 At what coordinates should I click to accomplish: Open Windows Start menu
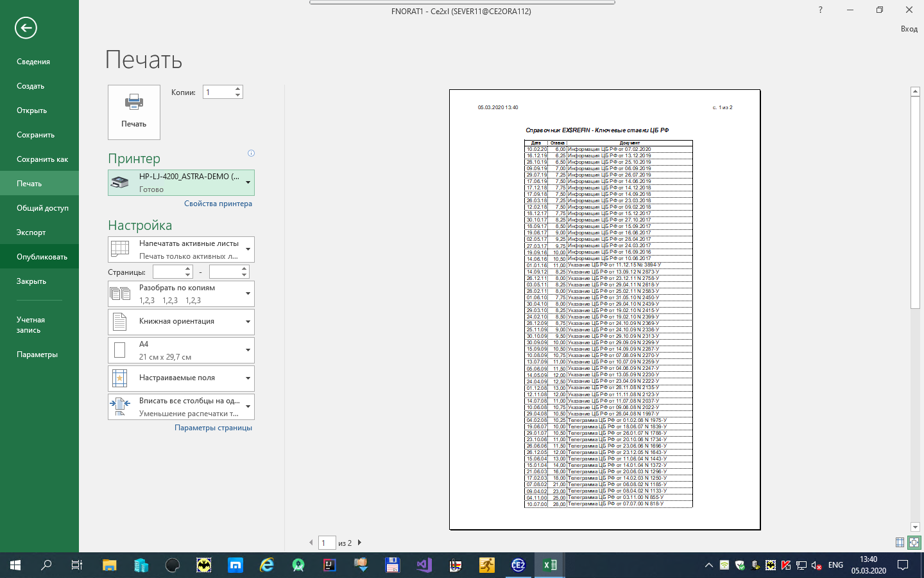(x=15, y=565)
